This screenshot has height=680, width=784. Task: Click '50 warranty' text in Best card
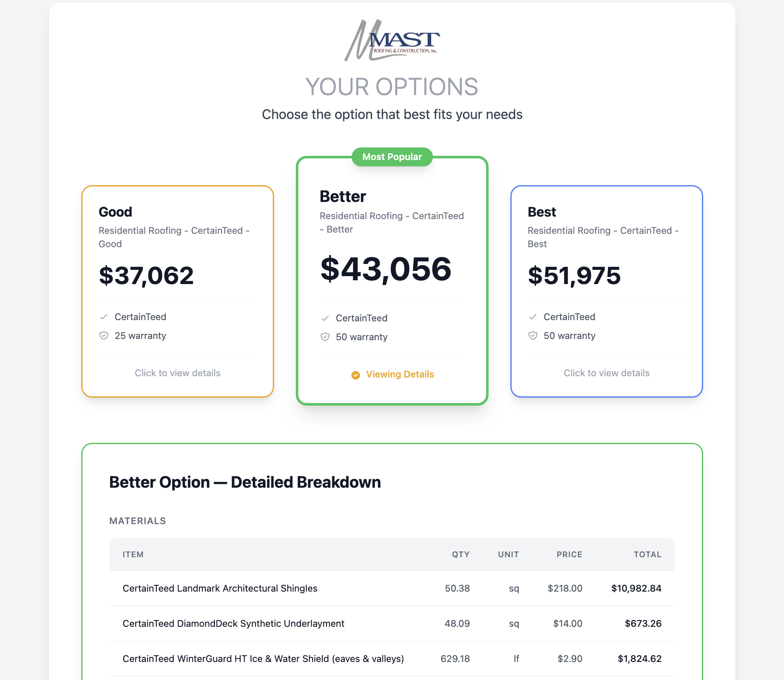tap(569, 336)
